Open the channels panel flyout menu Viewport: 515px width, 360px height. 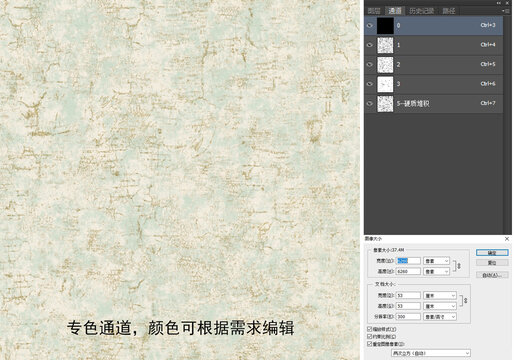505,11
